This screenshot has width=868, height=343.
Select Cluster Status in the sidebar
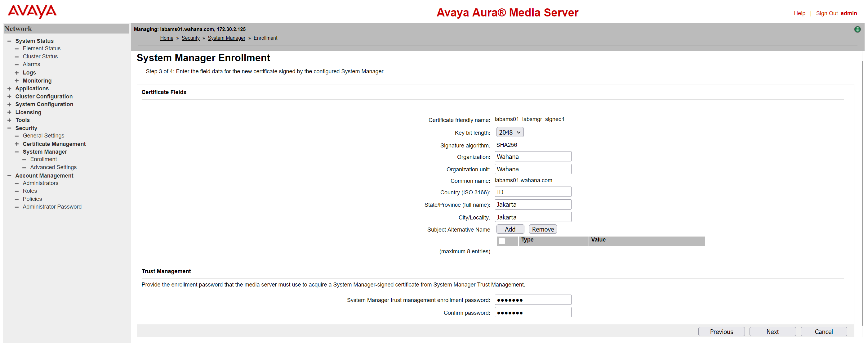(x=40, y=56)
